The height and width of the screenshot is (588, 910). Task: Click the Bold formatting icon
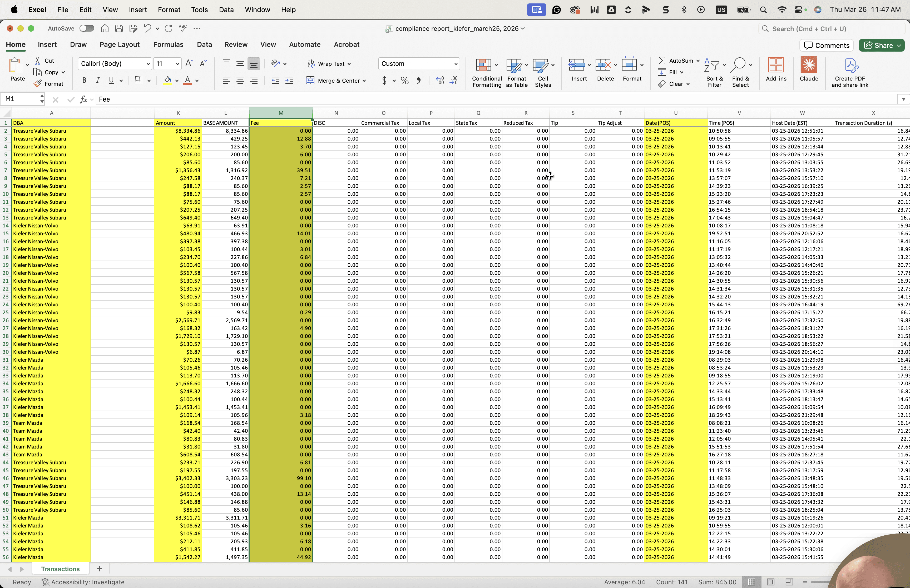point(85,81)
